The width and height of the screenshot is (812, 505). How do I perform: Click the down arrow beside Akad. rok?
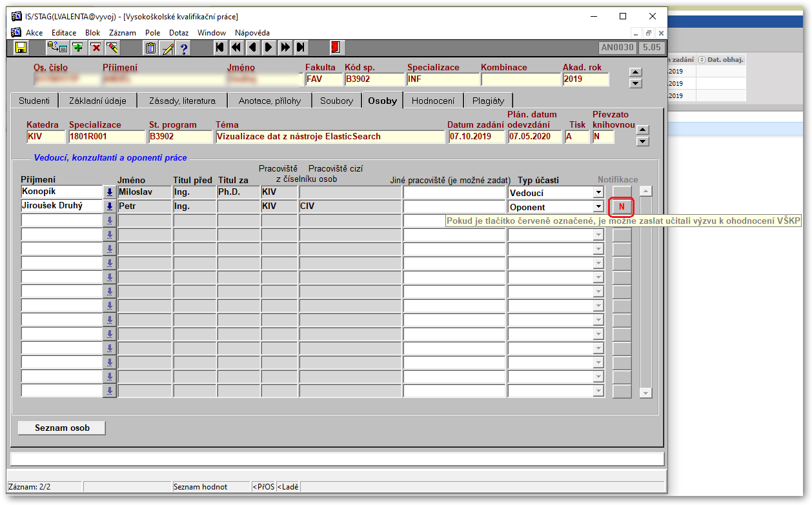(x=636, y=83)
